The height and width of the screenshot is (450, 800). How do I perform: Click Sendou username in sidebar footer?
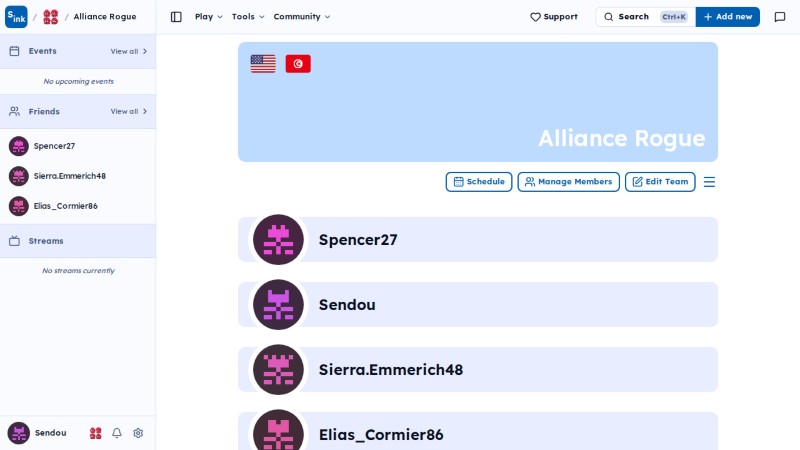(51, 433)
